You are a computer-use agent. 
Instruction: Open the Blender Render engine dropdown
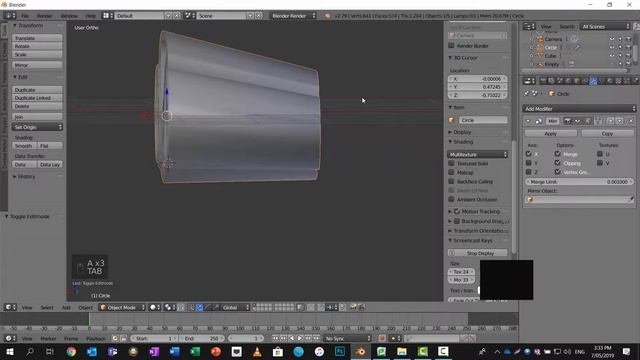(293, 16)
